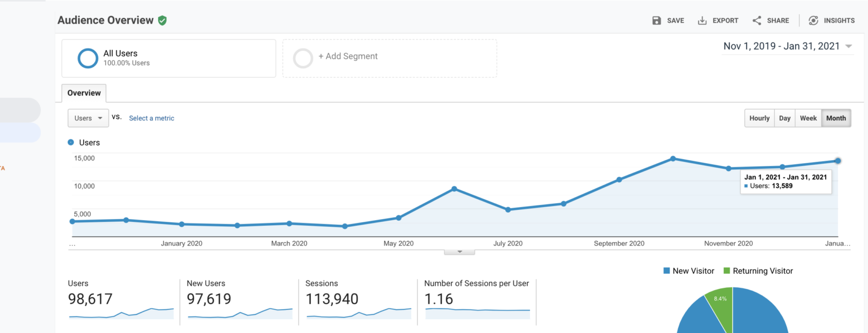Screen dimensions: 868x333
Task: Click the green Returning Visitor legend square
Action: tap(727, 271)
